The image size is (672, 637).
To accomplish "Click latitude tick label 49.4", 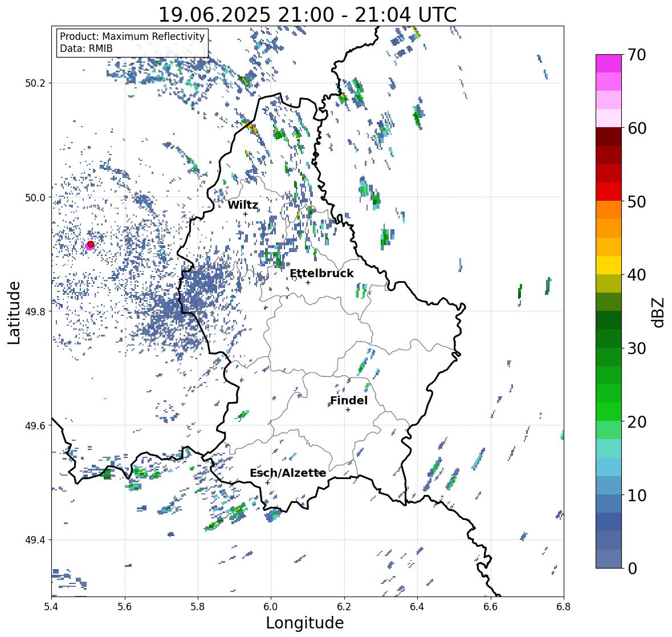I will [35, 540].
